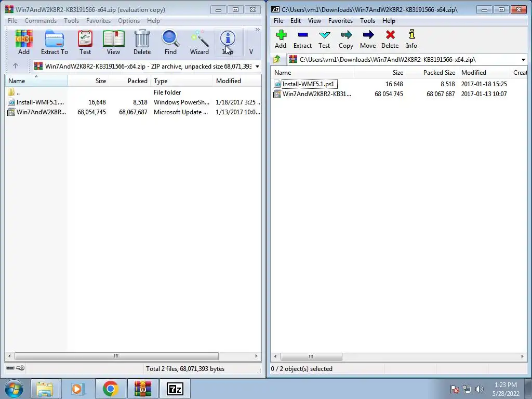The height and width of the screenshot is (399, 532).
Task: Open Chrome from taskbar
Action: (x=110, y=389)
